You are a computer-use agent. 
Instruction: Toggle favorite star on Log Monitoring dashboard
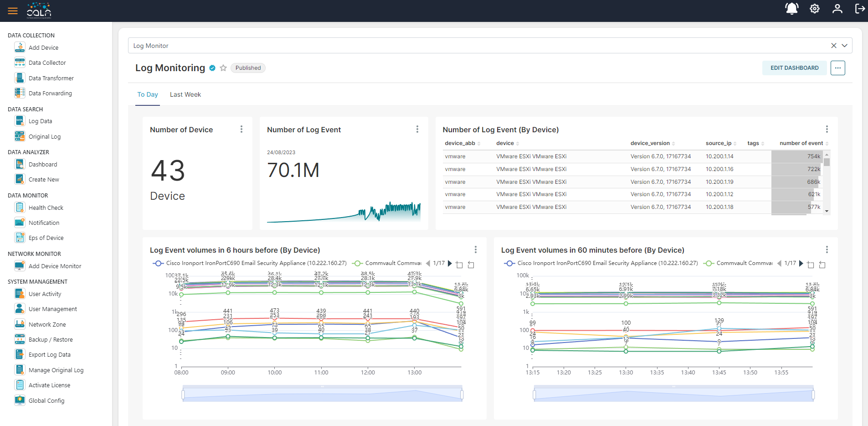tap(223, 68)
